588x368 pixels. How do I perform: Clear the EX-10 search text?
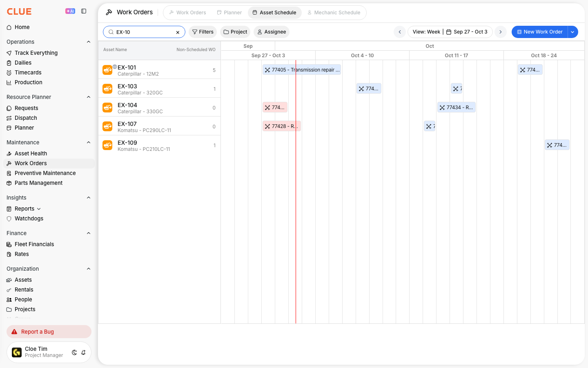click(178, 32)
